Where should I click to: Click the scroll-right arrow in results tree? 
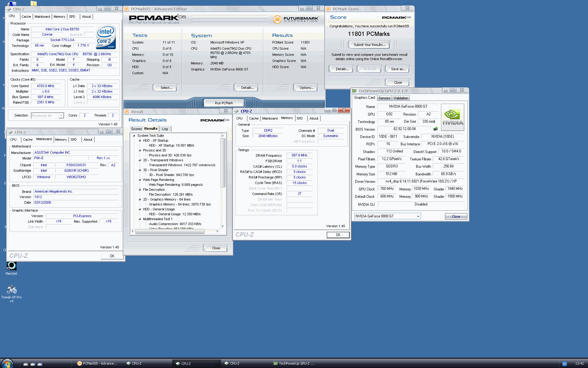(x=217, y=232)
